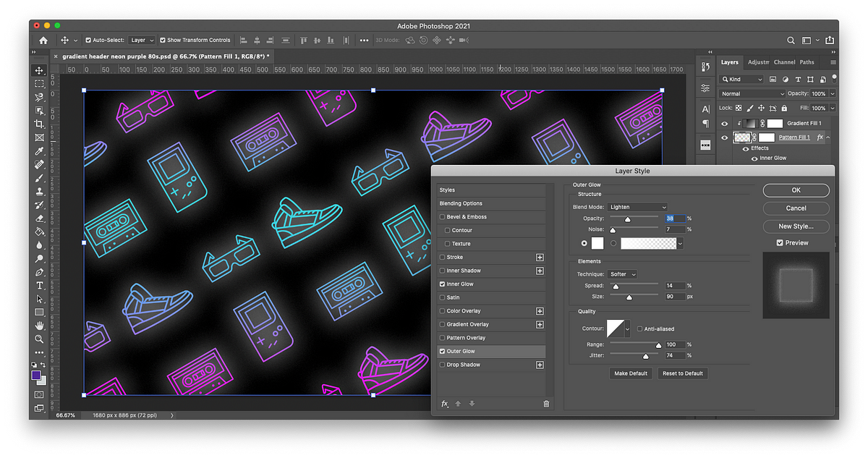Delete effect using trash icon in Layer Style

[x=546, y=404]
